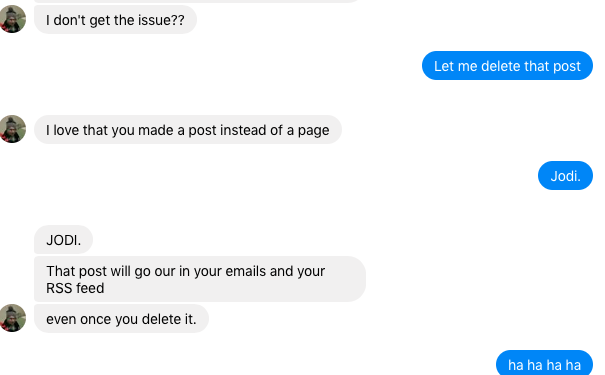The width and height of the screenshot is (605, 375).
Task: Select the blue "ha ha ha ha" bubble
Action: click(x=544, y=363)
